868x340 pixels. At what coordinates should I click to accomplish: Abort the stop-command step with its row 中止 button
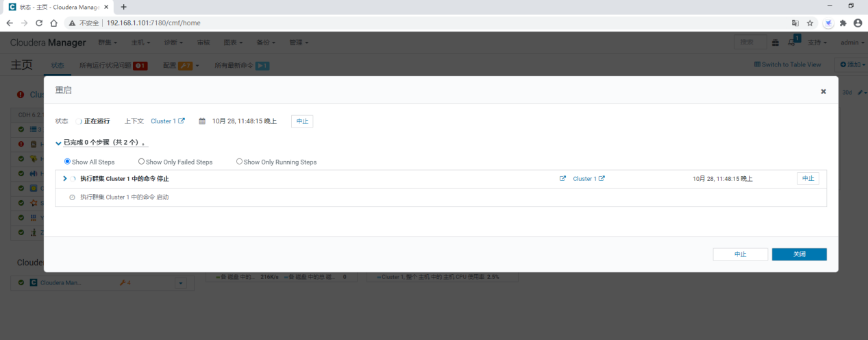click(808, 178)
